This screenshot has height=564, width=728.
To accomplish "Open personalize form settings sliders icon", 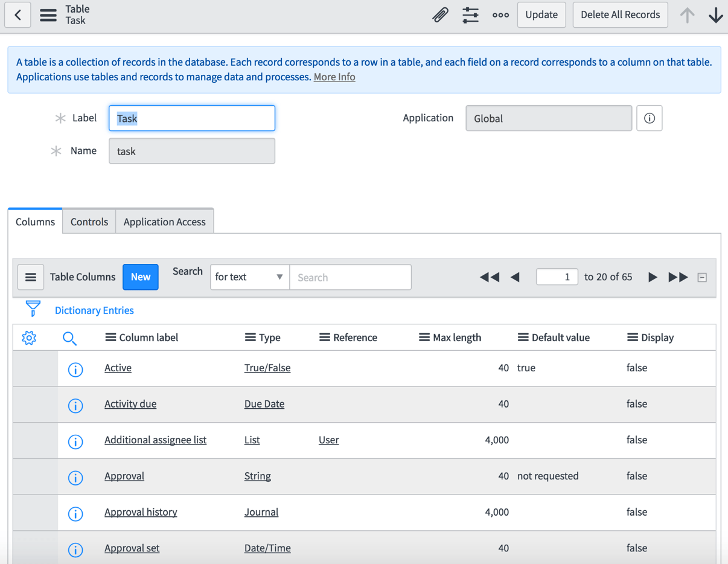I will (x=470, y=14).
